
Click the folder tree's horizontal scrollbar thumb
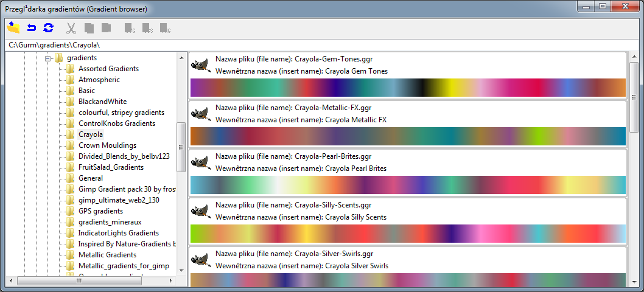tap(79, 281)
